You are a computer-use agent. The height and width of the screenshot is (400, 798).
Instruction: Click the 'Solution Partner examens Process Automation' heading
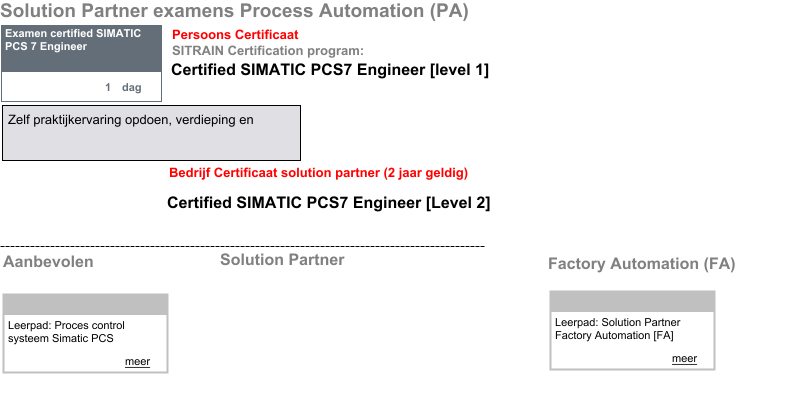pyautogui.click(x=235, y=12)
